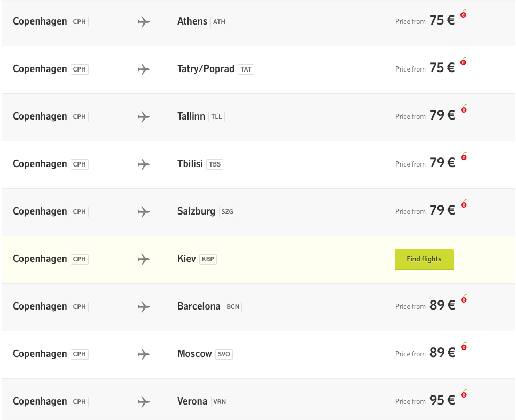This screenshot has height=420, width=516.
Task: Click the 75 € price for Tatry/Poprad
Action: (x=442, y=68)
